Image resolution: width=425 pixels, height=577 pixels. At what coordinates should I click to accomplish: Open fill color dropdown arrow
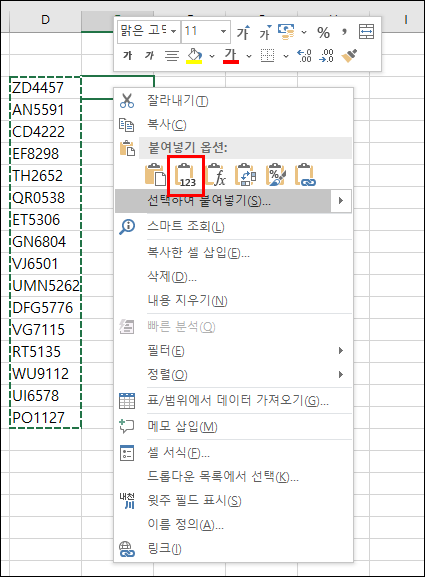click(x=212, y=56)
